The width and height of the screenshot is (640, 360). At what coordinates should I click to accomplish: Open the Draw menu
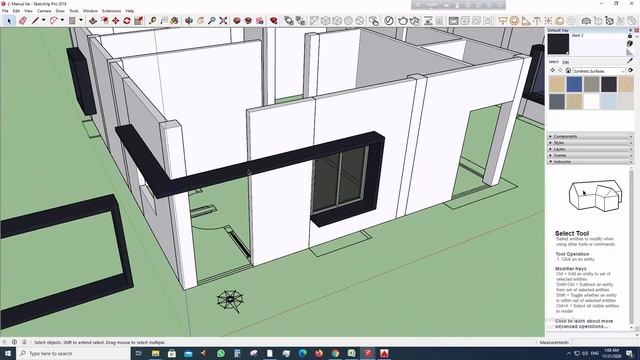tap(60, 11)
